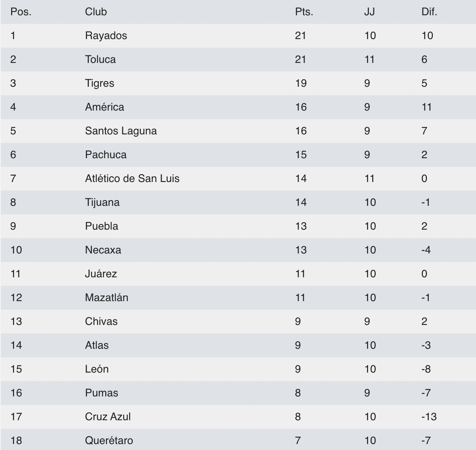Click the Tijuana club name
Screen dimensions: 476x450
point(102,202)
